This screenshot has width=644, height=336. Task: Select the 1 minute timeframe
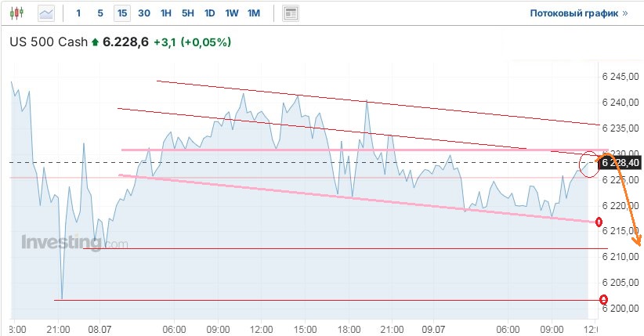(78, 13)
